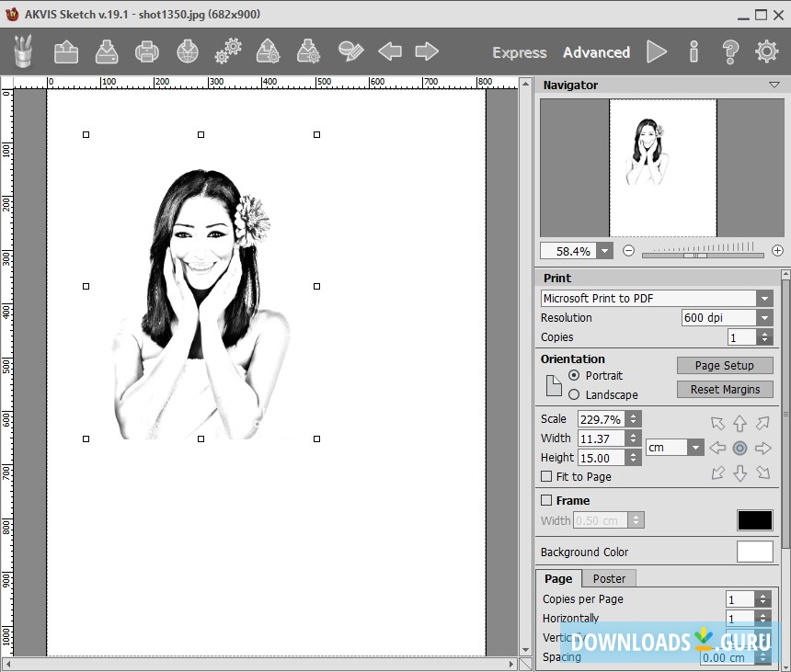Click the Print icon in toolbar
The height and width of the screenshot is (672, 791).
pyautogui.click(x=147, y=51)
